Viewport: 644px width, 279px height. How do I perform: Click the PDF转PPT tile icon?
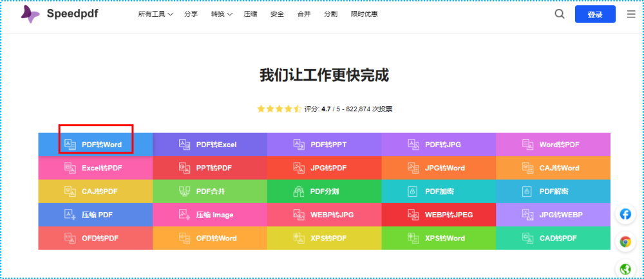pos(299,144)
